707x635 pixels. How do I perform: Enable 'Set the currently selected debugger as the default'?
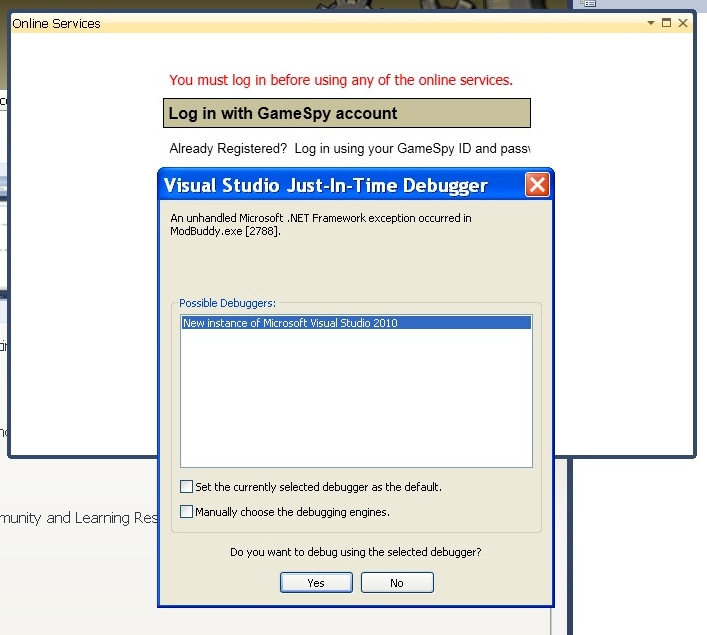point(187,487)
